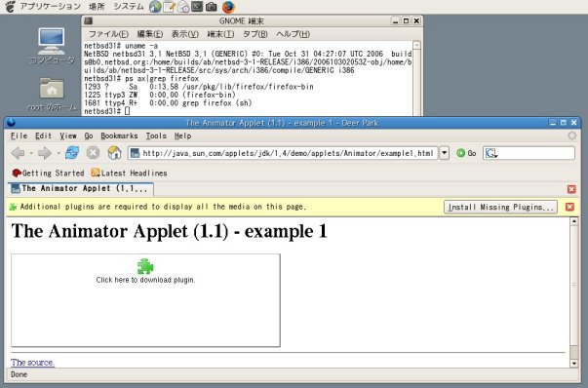The width and height of the screenshot is (588, 388).
Task: Open the Tools menu in Deer Park
Action: (x=156, y=136)
